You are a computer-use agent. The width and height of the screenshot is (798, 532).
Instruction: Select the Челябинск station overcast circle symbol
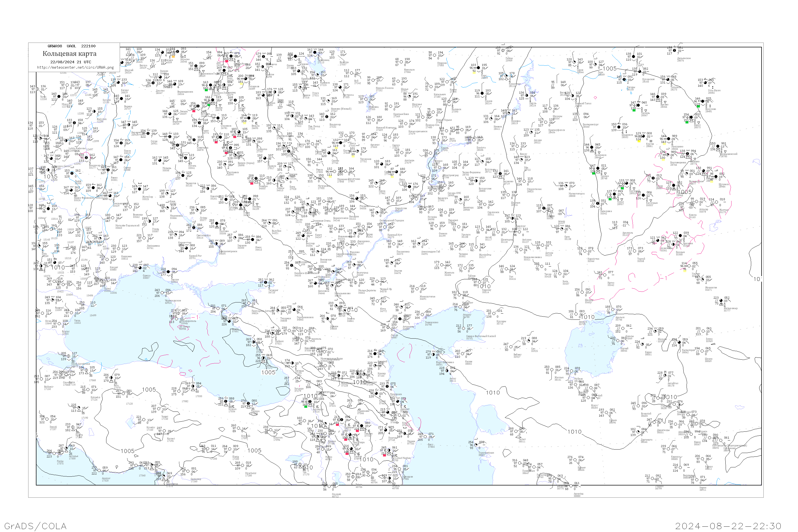592,148
